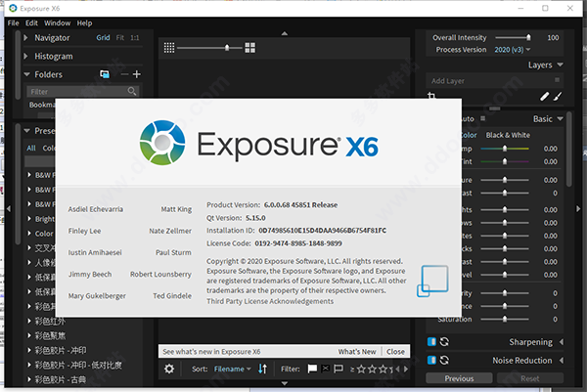
Task: Expand the Navigator panel
Action: coord(25,37)
